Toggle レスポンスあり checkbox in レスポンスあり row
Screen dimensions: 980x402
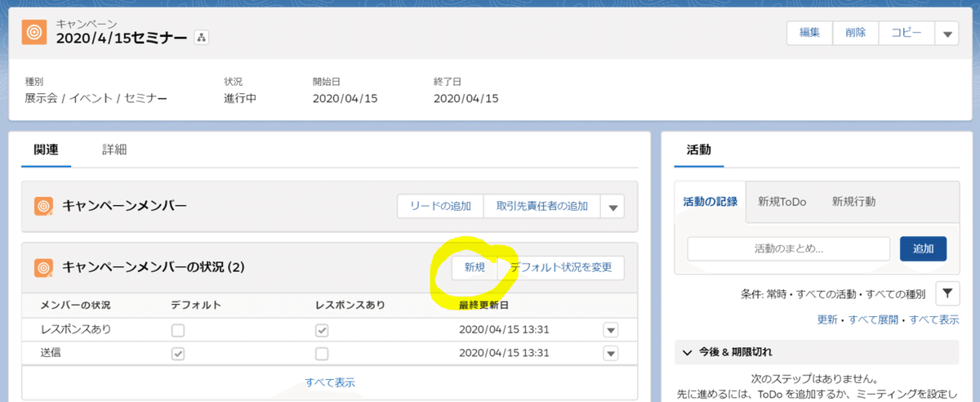tap(322, 330)
